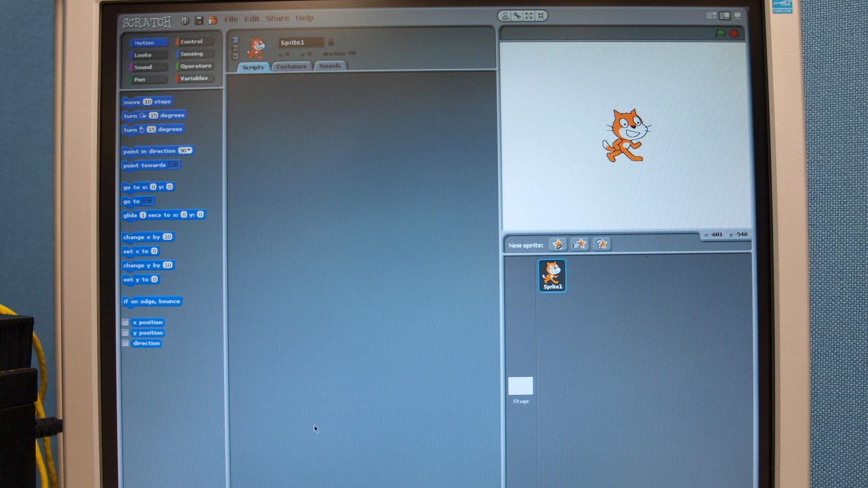Image resolution: width=868 pixels, height=488 pixels.
Task: Select the Shrink sprite tool
Action: (x=541, y=16)
